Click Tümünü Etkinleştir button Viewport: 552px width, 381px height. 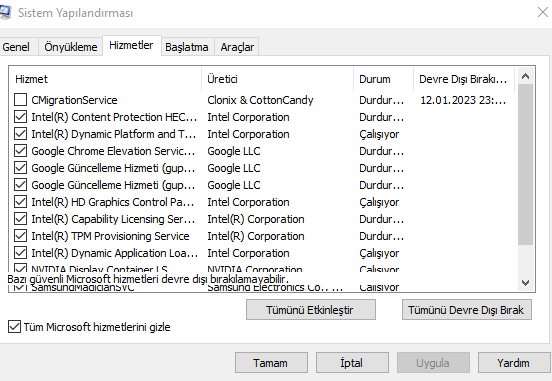310,310
